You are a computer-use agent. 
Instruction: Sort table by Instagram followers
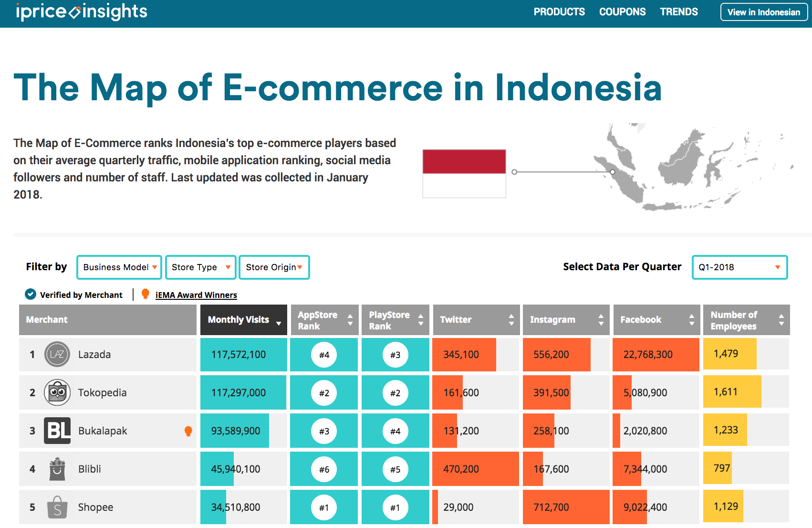pyautogui.click(x=566, y=320)
